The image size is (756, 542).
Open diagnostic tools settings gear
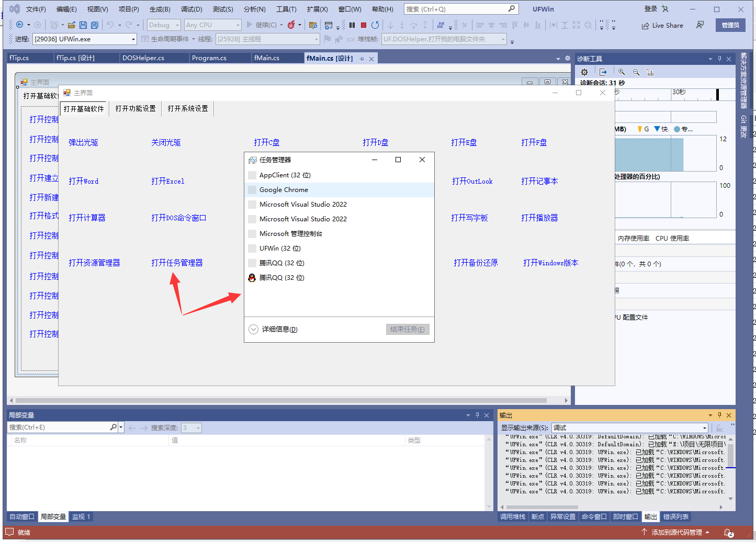coord(584,72)
